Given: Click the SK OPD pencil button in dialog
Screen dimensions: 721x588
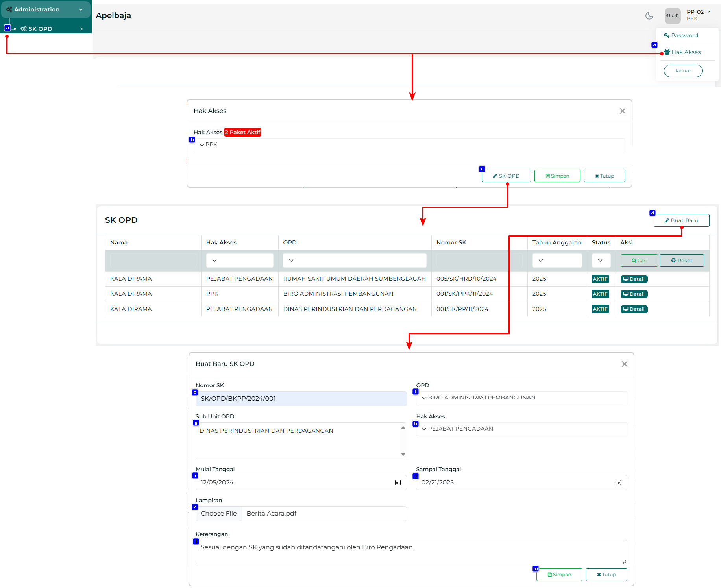Looking at the screenshot, I should [x=506, y=176].
